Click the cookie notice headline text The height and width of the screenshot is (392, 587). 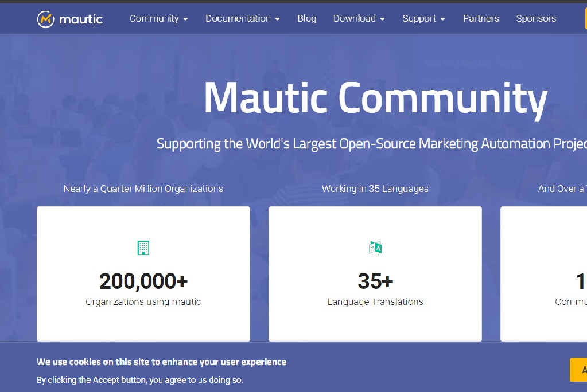161,362
